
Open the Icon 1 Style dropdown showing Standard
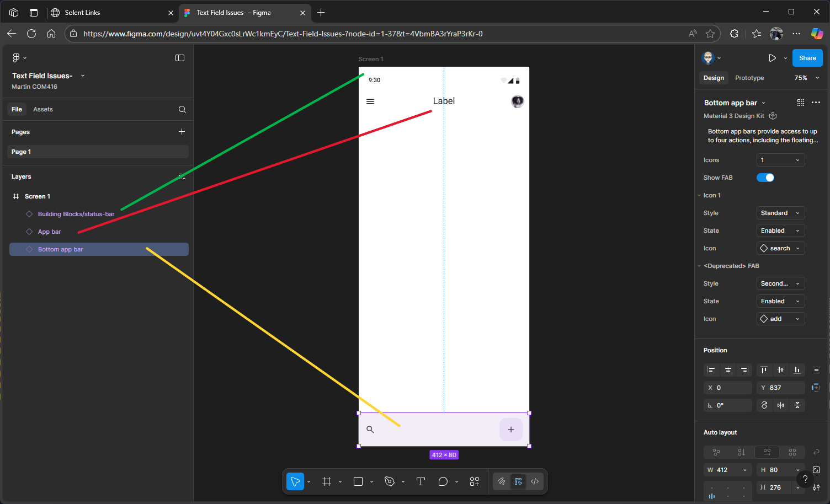[x=780, y=213]
